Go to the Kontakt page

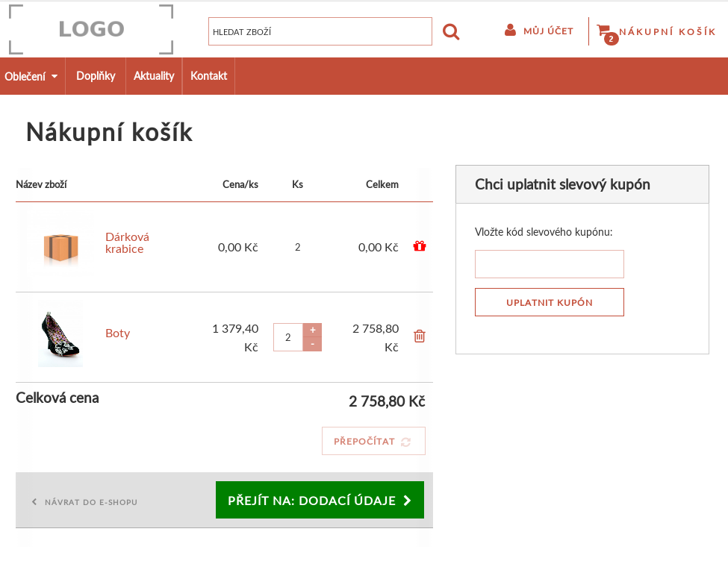208,76
